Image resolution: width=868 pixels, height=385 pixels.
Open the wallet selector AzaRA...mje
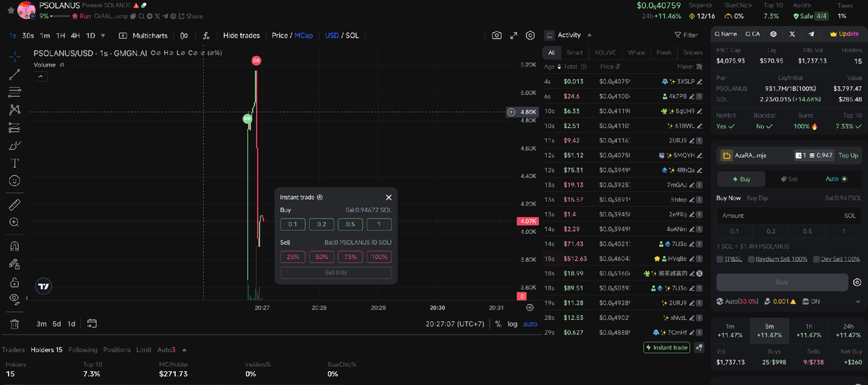[x=744, y=155]
